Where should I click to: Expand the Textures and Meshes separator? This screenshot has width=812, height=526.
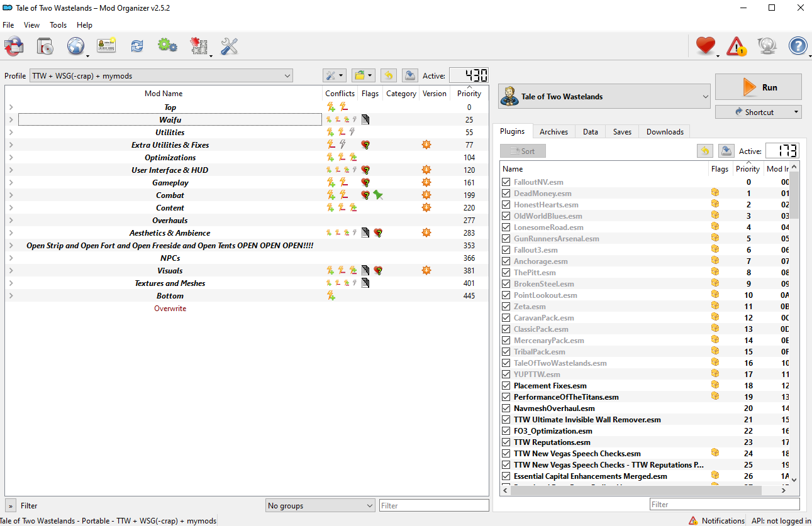tap(11, 283)
